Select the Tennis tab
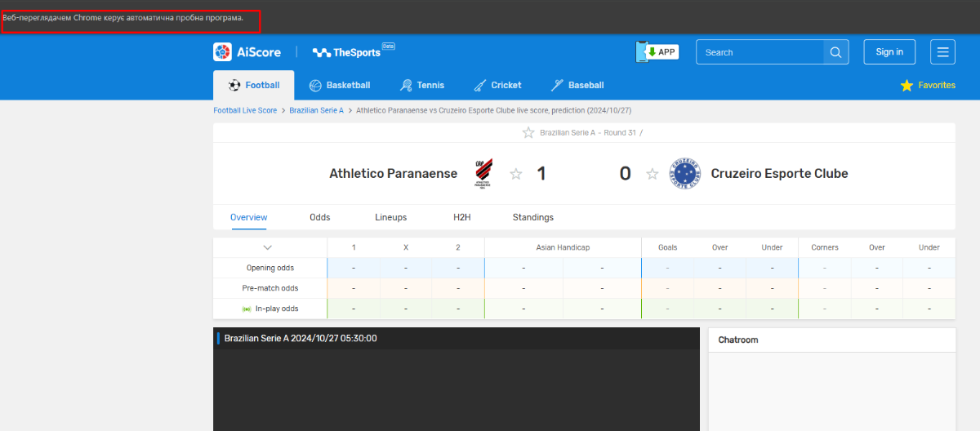Viewport: 980px width, 431px height. 422,85
